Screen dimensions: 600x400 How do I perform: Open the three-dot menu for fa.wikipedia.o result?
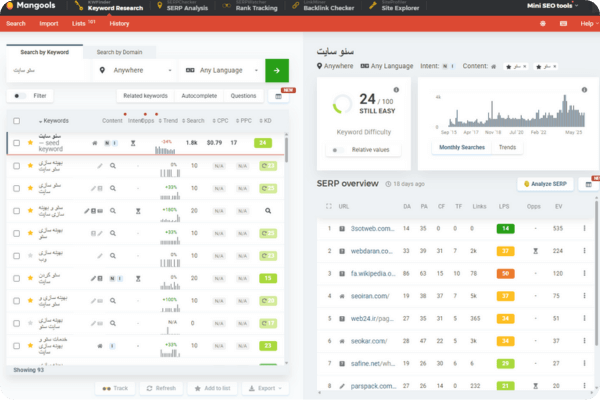tap(584, 273)
